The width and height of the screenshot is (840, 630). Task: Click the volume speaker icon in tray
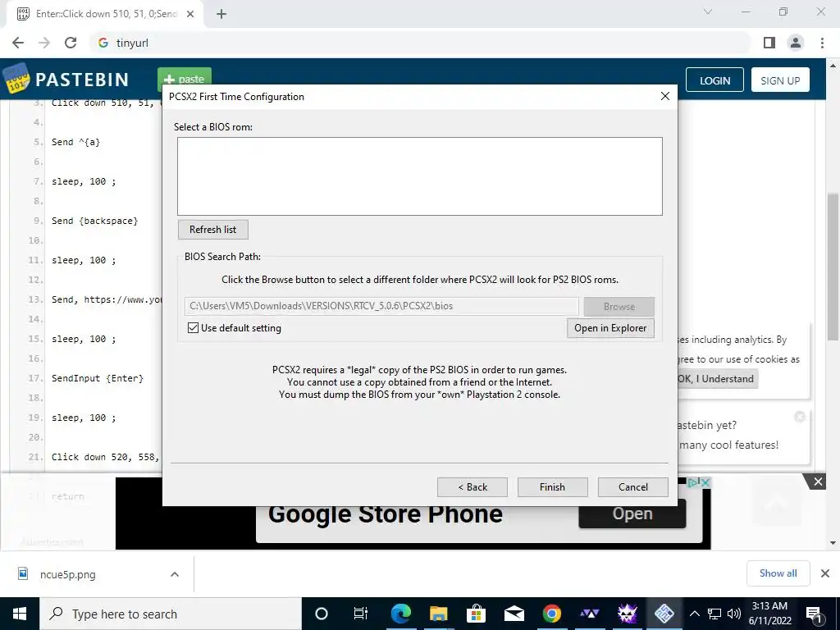pos(734,614)
